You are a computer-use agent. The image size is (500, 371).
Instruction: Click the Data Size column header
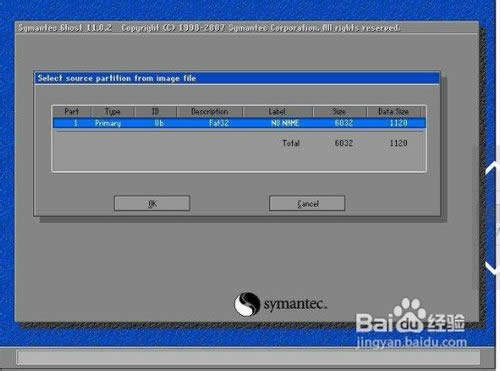pos(394,111)
